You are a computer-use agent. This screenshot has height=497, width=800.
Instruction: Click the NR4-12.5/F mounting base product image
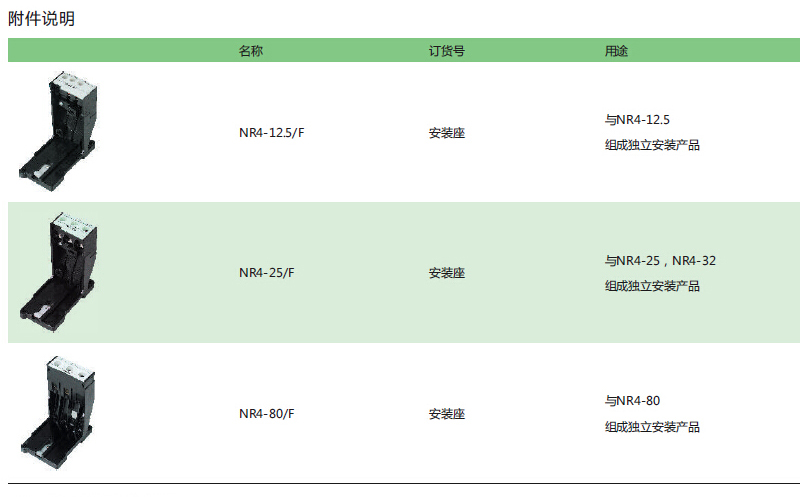point(58,131)
